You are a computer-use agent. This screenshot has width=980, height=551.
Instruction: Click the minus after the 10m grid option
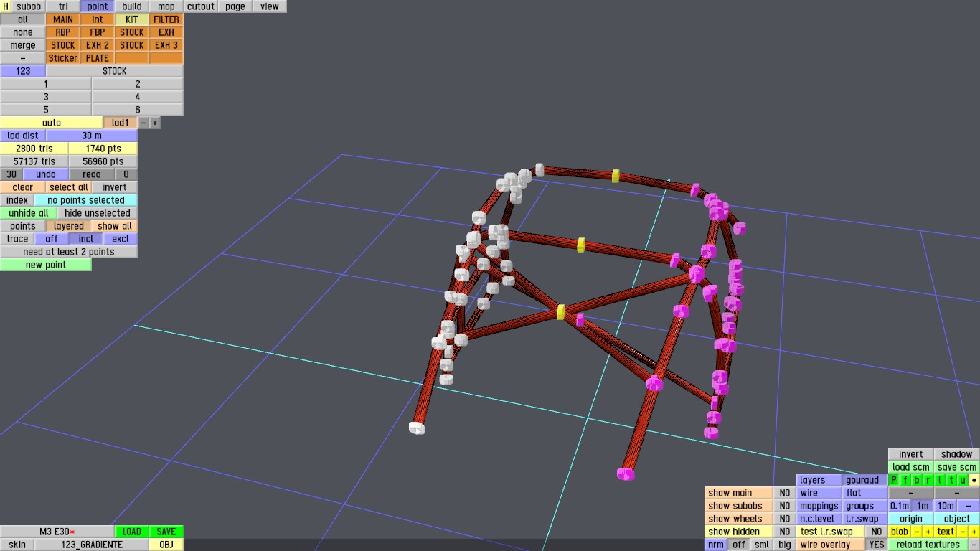969,506
